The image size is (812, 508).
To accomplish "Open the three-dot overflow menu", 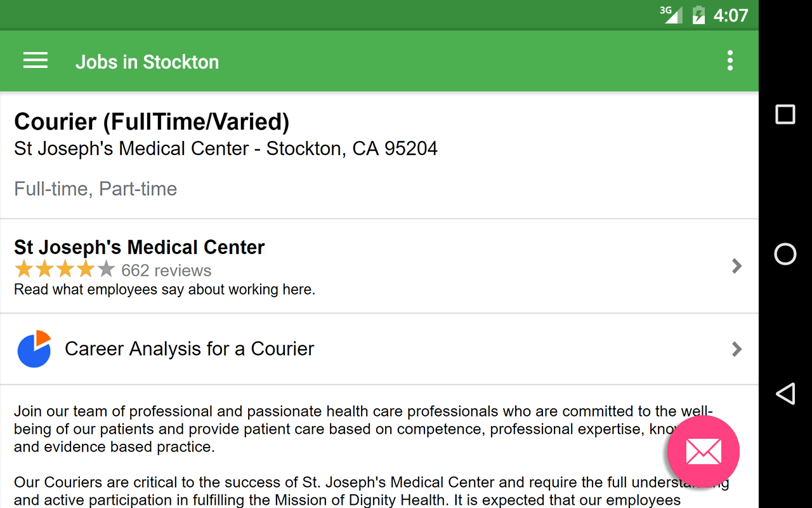I will pos(730,61).
